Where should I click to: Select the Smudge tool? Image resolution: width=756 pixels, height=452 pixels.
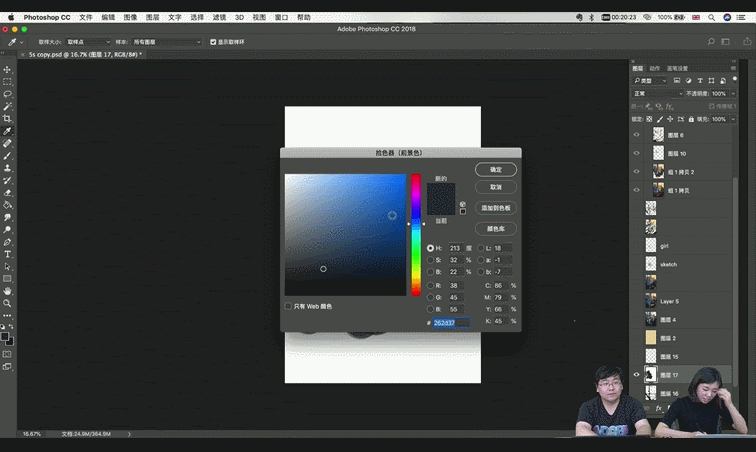click(x=7, y=218)
